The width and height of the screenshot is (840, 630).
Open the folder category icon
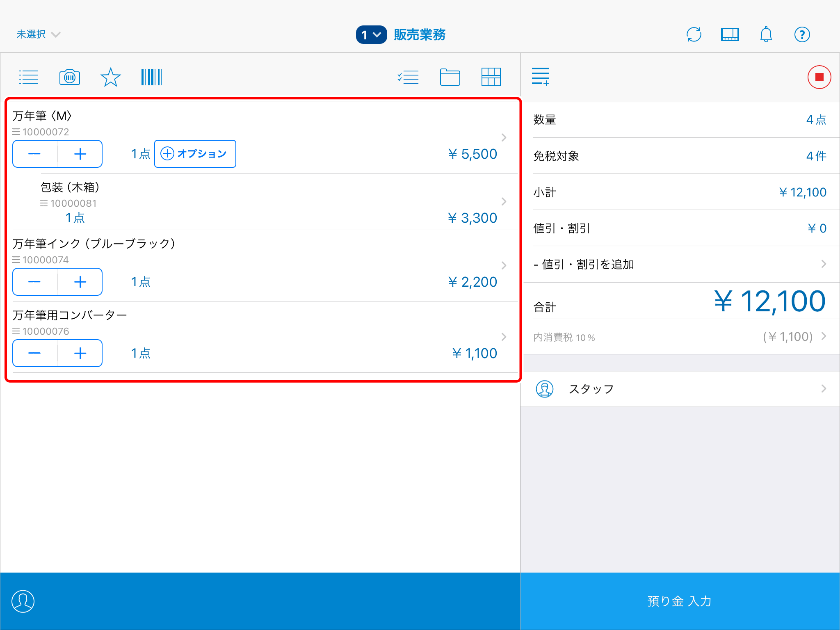450,77
